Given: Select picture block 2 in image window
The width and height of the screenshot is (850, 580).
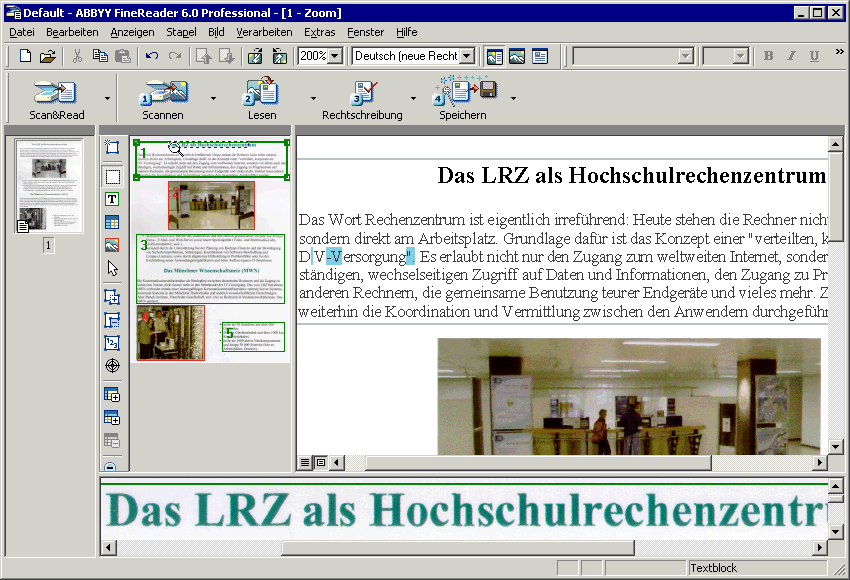Looking at the screenshot, I should tap(211, 205).
